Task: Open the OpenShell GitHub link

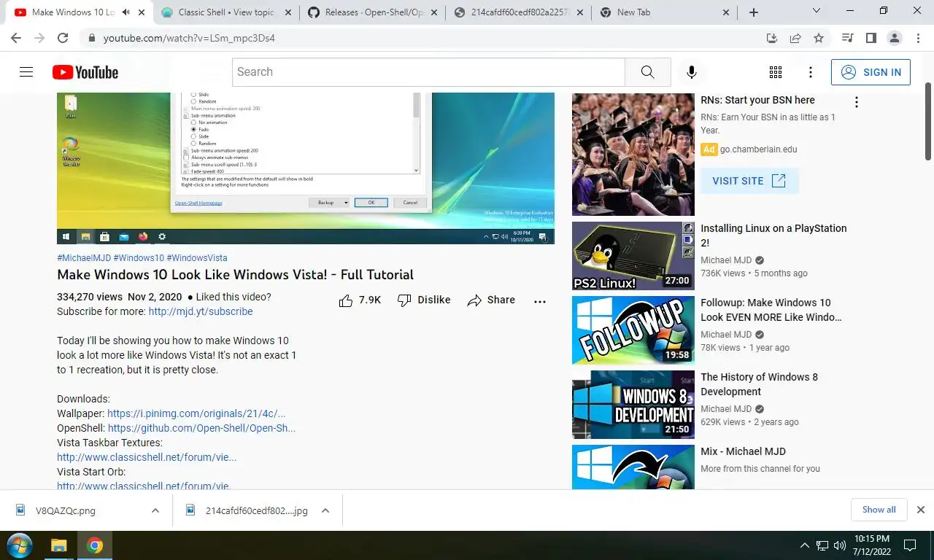Action: coord(201,428)
